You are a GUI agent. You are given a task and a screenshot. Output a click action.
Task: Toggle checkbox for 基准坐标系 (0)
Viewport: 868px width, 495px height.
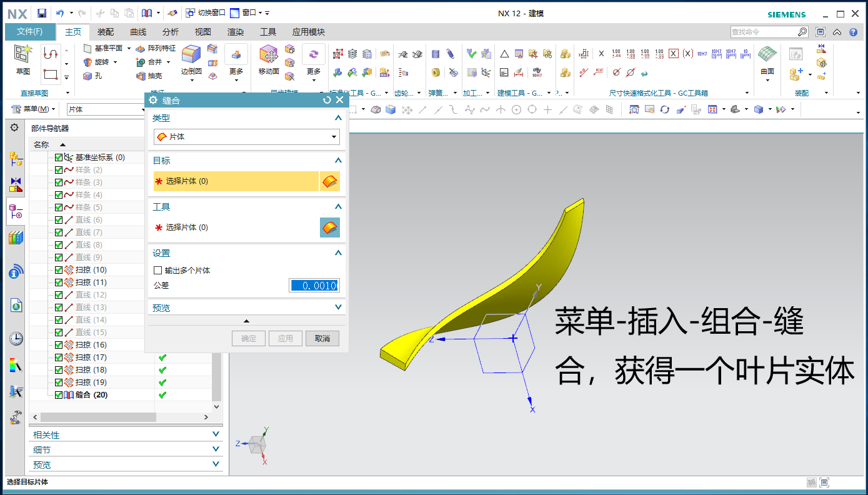59,157
